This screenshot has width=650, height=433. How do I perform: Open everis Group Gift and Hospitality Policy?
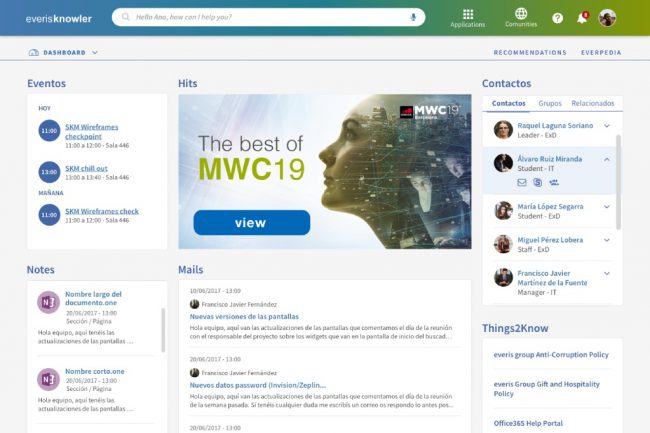pyautogui.click(x=546, y=389)
